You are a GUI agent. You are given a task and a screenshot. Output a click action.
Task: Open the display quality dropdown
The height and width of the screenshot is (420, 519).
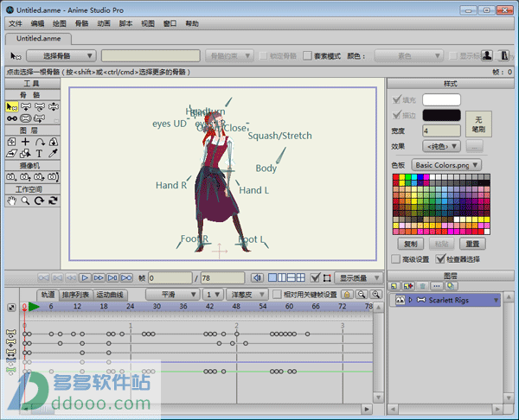pos(358,277)
